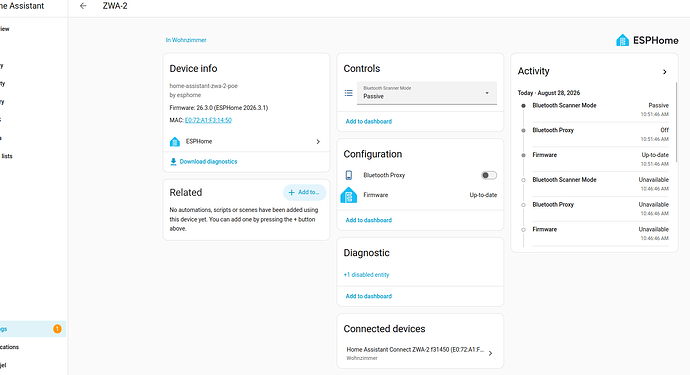Click the In Wohnzimmer area link

[186, 40]
